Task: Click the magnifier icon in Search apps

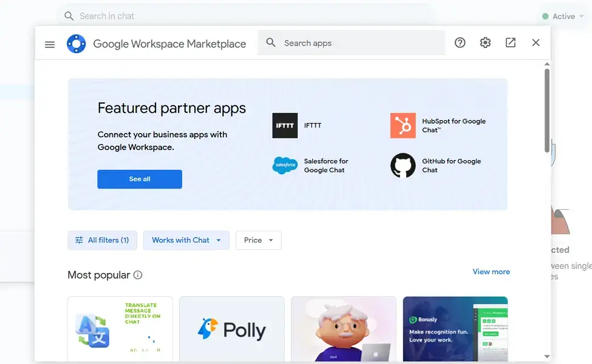Action: (271, 42)
